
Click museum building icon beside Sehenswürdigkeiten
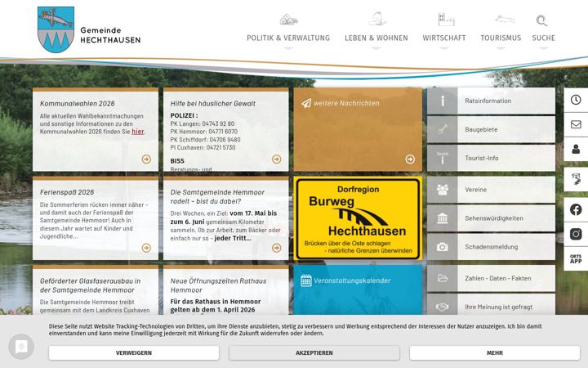pos(442,218)
